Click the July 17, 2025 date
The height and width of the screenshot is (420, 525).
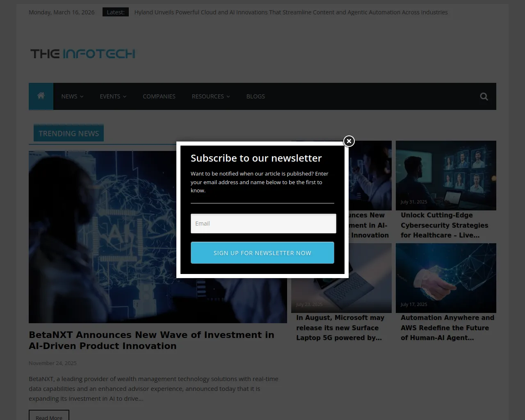coord(414,304)
